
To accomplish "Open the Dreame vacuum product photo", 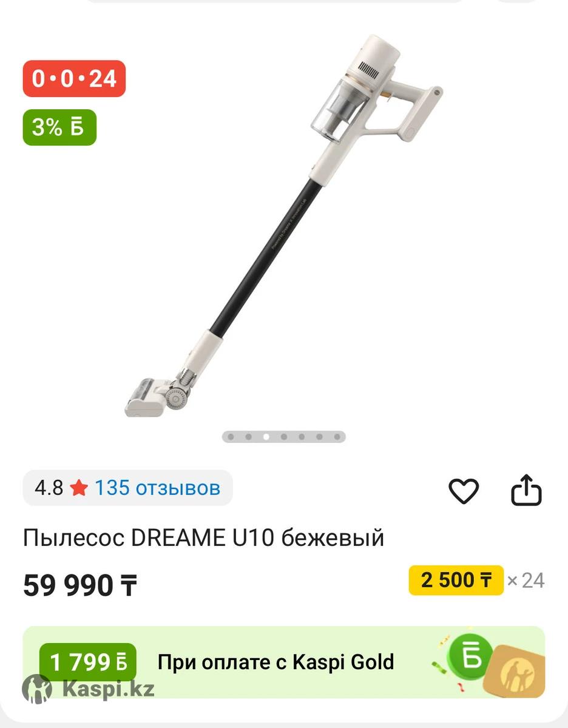I will tap(284, 224).
